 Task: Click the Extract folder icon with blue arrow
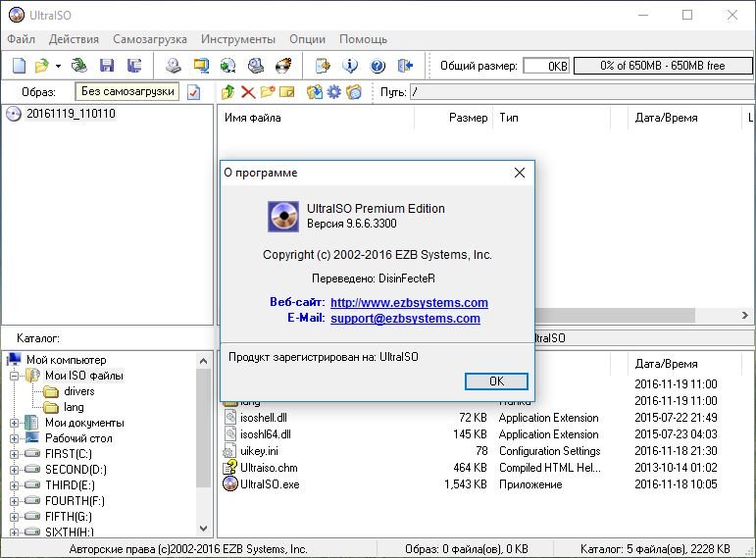click(315, 91)
